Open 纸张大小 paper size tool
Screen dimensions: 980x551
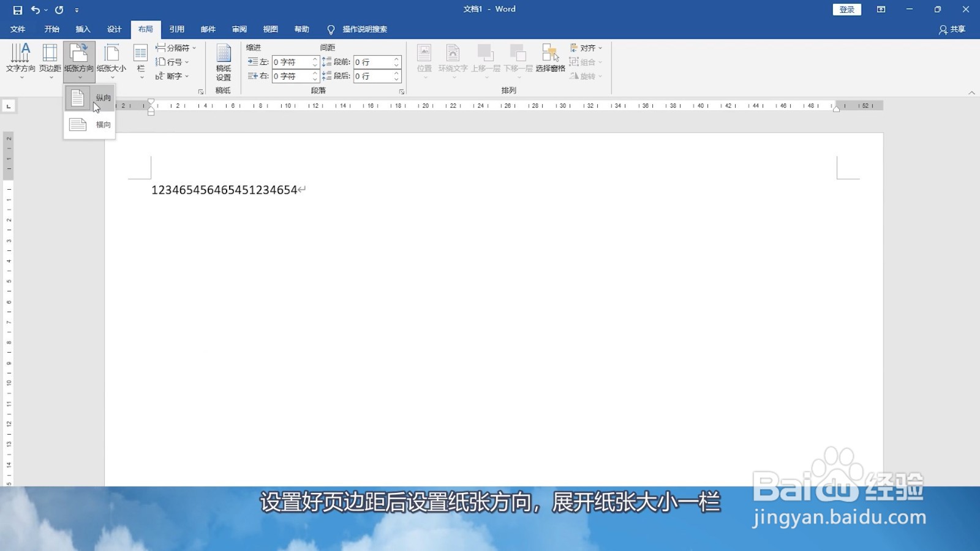click(x=111, y=61)
